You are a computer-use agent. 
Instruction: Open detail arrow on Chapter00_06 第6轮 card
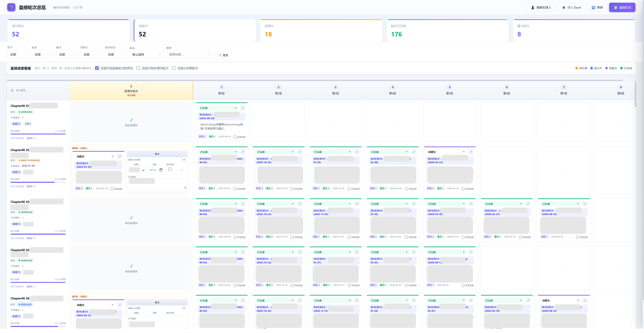pyautogui.click(x=528, y=300)
